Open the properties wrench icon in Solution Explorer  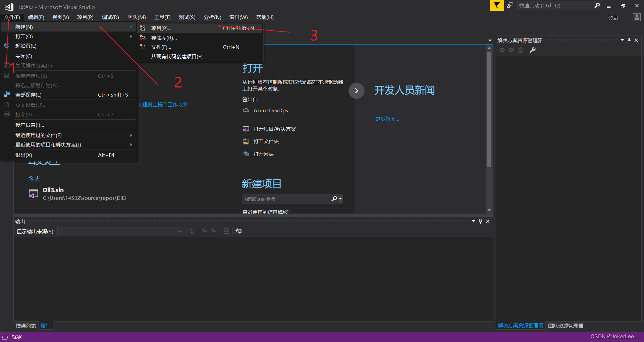coord(533,50)
